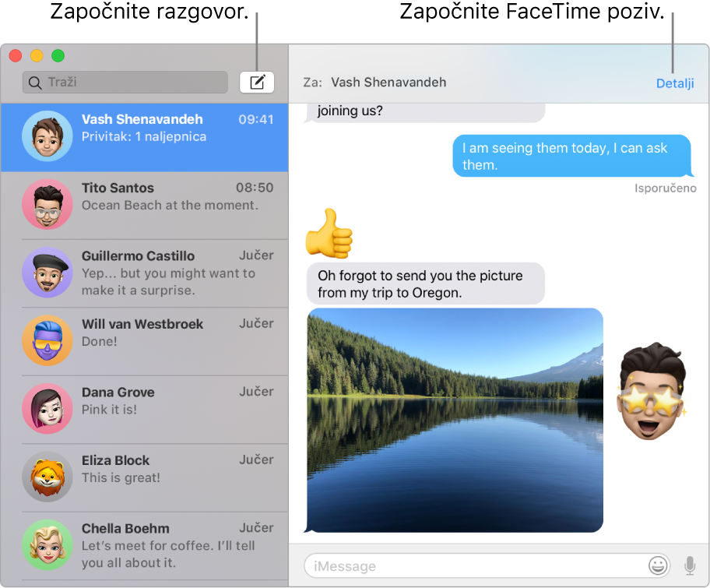The height and width of the screenshot is (588, 710).
Task: Click the magnifying glass search icon
Action: tap(35, 82)
